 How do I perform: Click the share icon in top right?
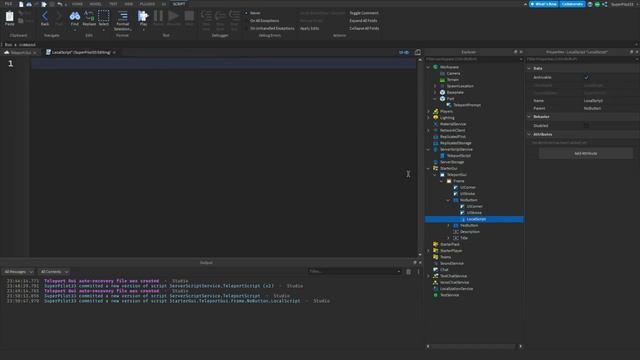pyautogui.click(x=604, y=4)
